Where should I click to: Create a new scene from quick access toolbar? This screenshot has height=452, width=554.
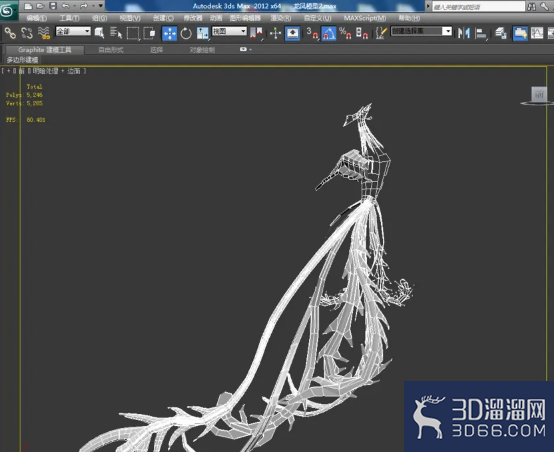click(x=28, y=6)
